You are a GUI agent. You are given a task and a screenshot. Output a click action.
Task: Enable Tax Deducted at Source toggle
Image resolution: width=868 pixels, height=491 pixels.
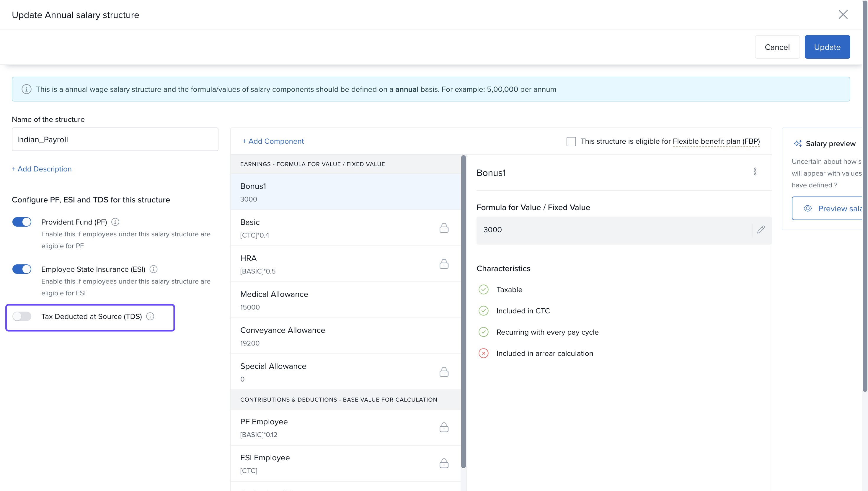[x=22, y=316]
